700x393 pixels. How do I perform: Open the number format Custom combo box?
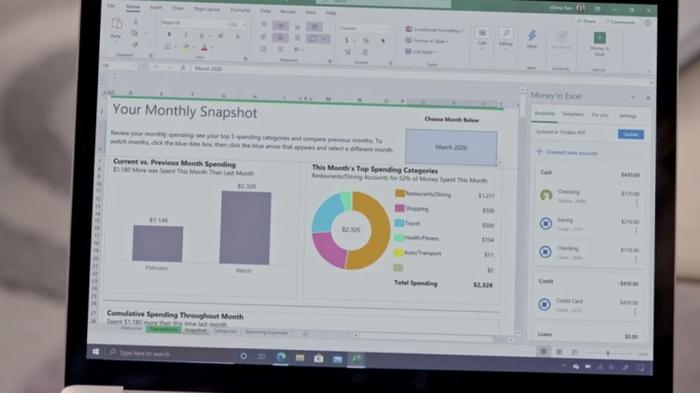[365, 29]
